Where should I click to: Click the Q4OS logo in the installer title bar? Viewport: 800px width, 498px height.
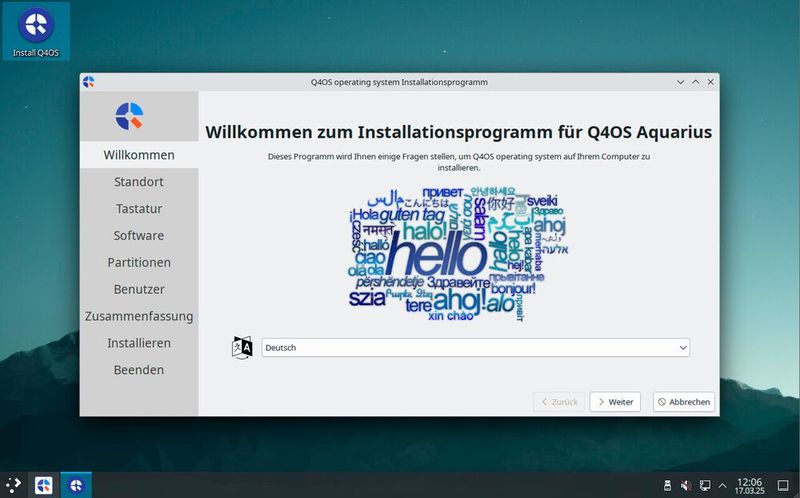pos(89,82)
